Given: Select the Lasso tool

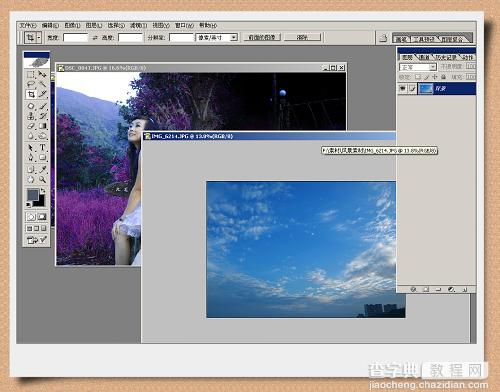Looking at the screenshot, I should (x=31, y=84).
